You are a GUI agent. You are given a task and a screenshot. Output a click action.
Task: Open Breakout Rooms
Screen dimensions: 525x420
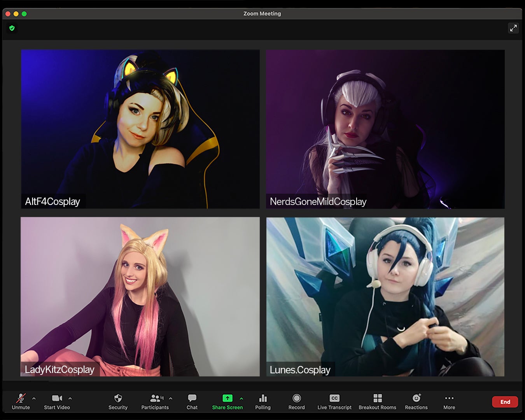tap(377, 401)
